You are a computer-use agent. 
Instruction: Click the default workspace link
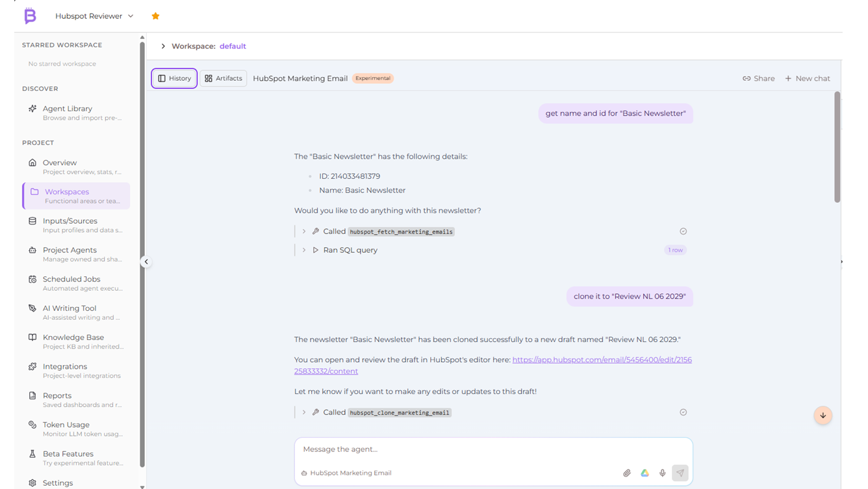click(233, 46)
